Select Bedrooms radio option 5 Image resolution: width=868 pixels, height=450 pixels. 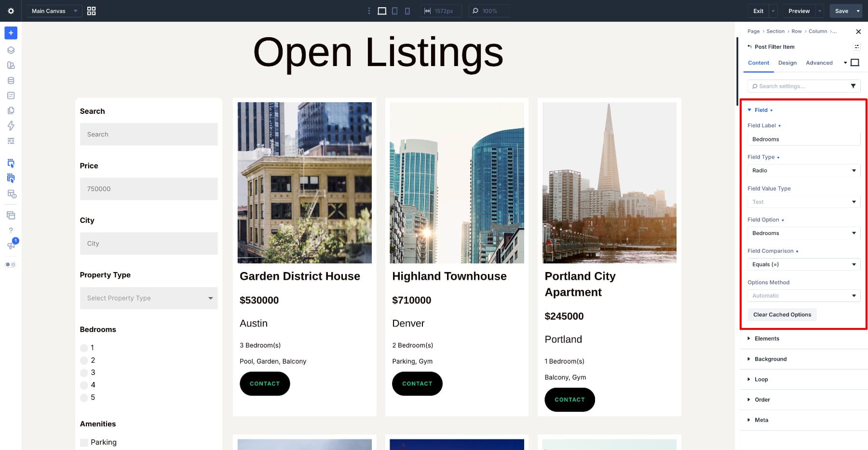point(84,397)
